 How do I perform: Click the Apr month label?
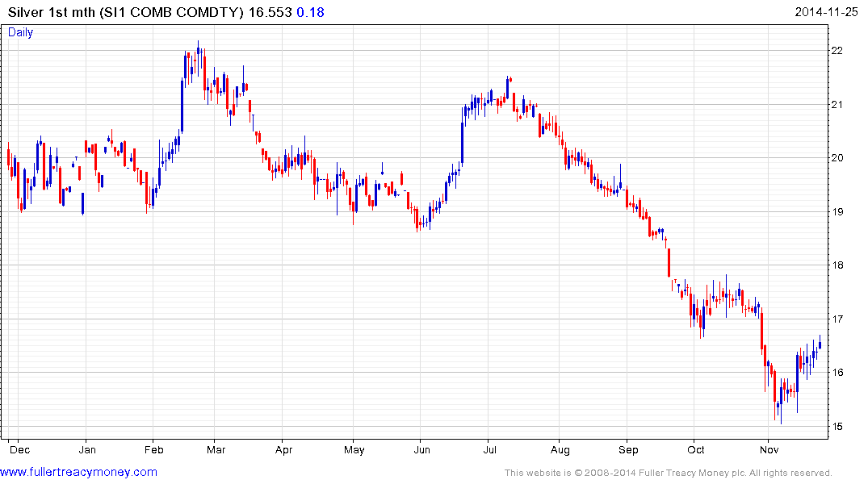283,449
